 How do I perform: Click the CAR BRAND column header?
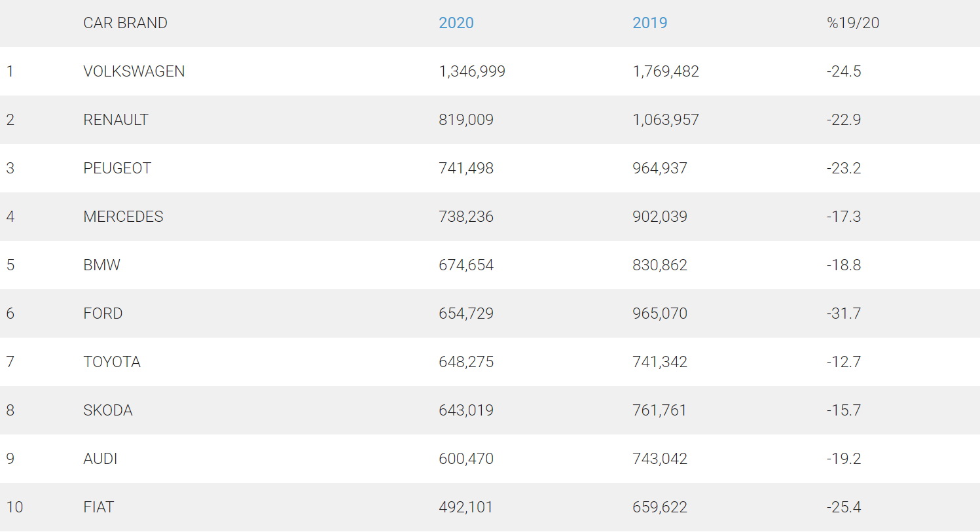point(125,23)
